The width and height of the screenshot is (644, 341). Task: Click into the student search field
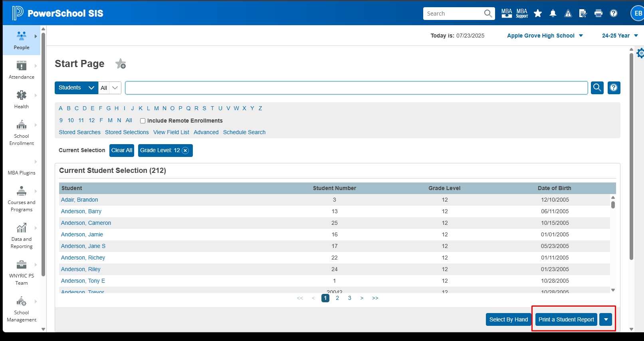(356, 88)
